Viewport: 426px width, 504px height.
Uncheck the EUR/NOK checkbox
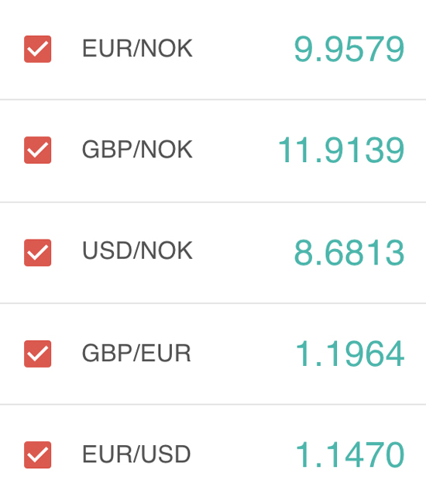click(x=37, y=49)
